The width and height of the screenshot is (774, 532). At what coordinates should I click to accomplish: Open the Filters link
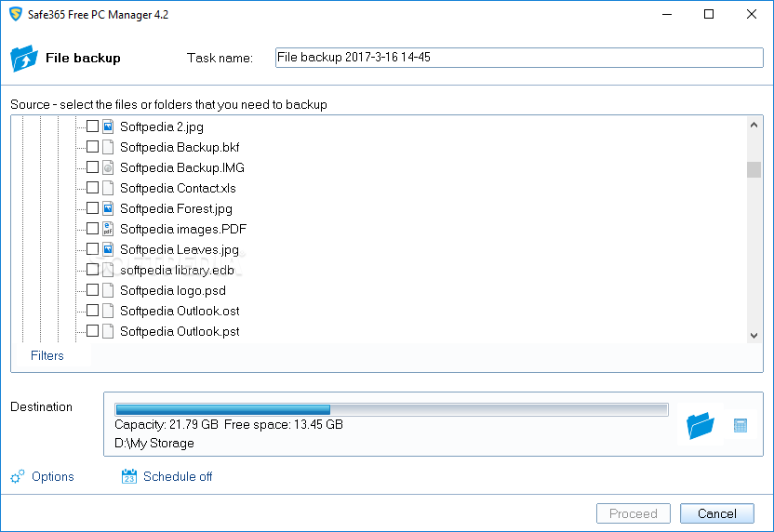(x=47, y=356)
